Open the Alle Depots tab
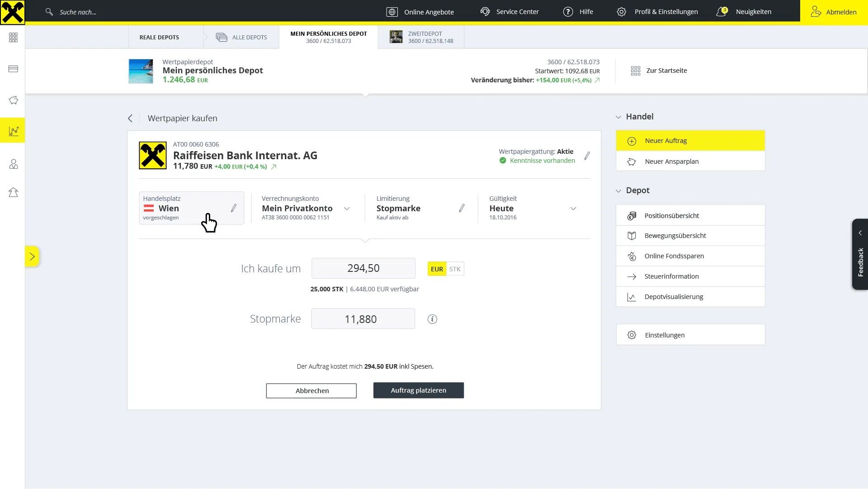 point(241,37)
